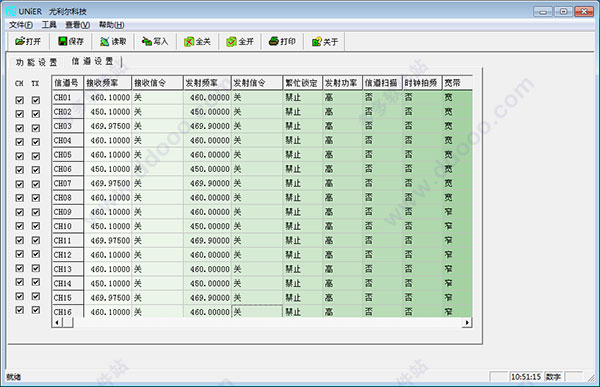Viewport: 600px width, 387px height.
Task: Click the 宽带 column header
Action: pos(457,83)
